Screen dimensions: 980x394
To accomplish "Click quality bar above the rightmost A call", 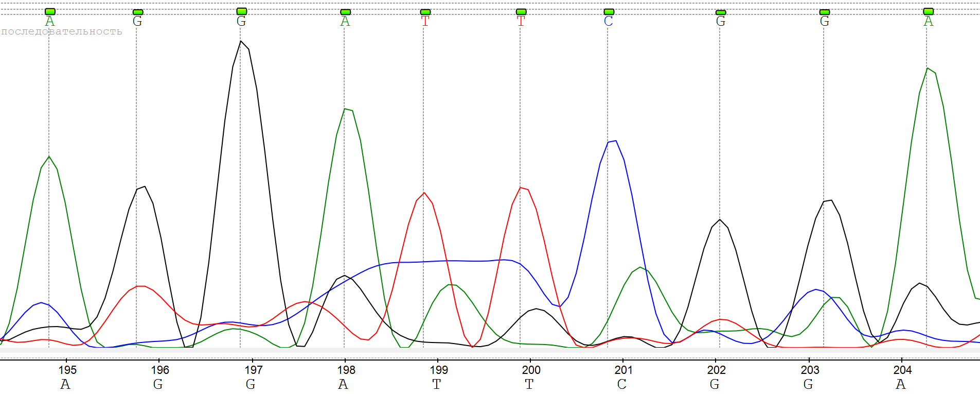I will [x=928, y=11].
